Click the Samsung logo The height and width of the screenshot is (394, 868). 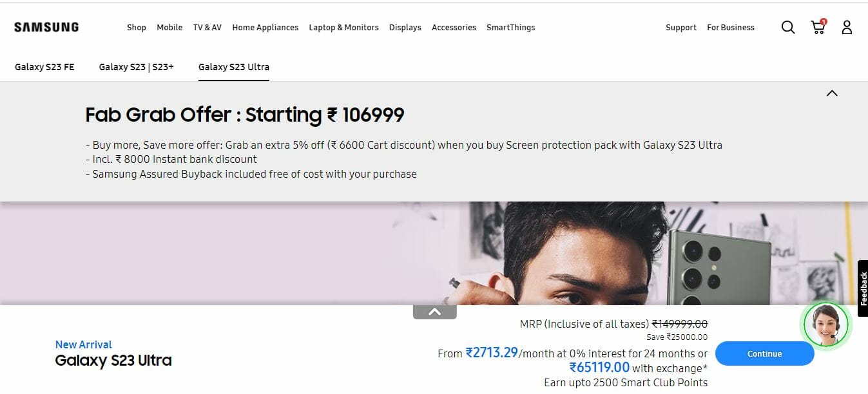pyautogui.click(x=46, y=27)
